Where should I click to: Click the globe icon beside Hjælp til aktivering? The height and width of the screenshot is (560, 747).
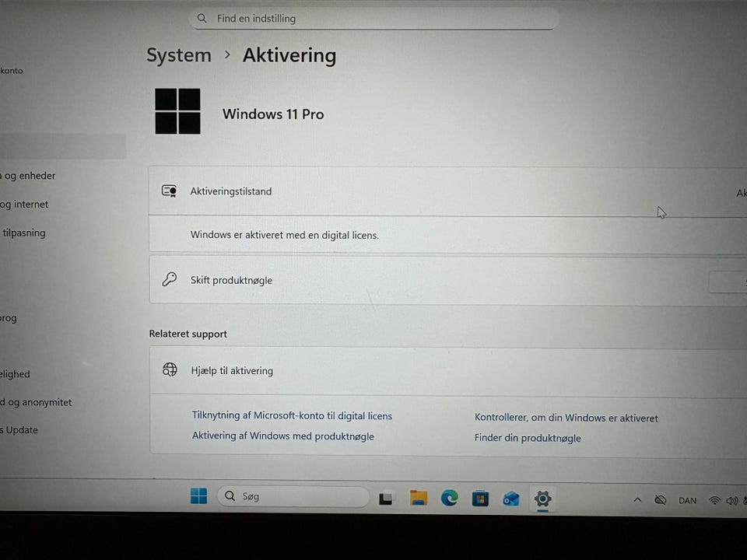[170, 369]
